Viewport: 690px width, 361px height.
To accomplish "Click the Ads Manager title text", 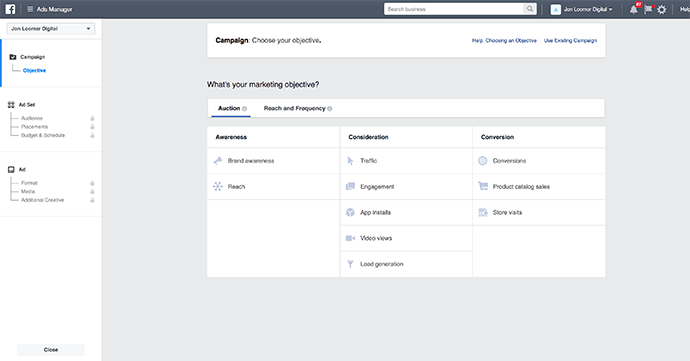I will 55,9.
